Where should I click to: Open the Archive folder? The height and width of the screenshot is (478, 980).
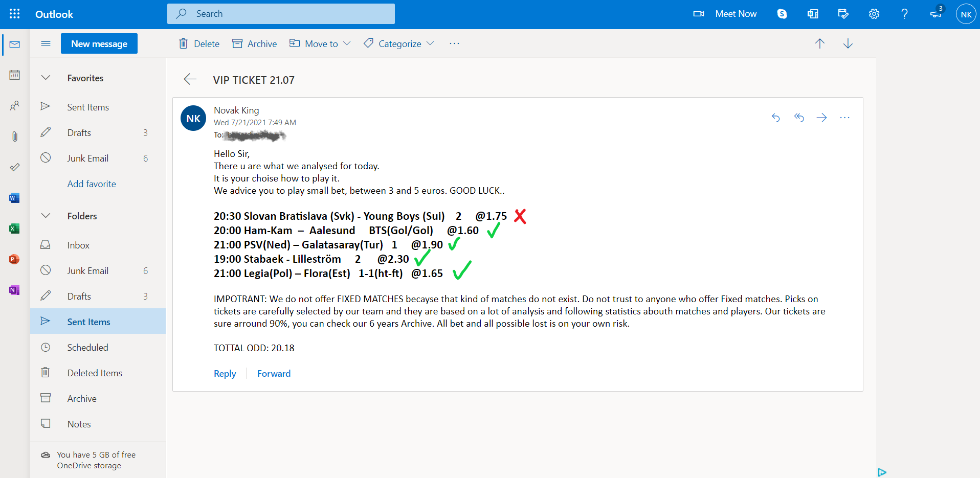(x=98, y=398)
